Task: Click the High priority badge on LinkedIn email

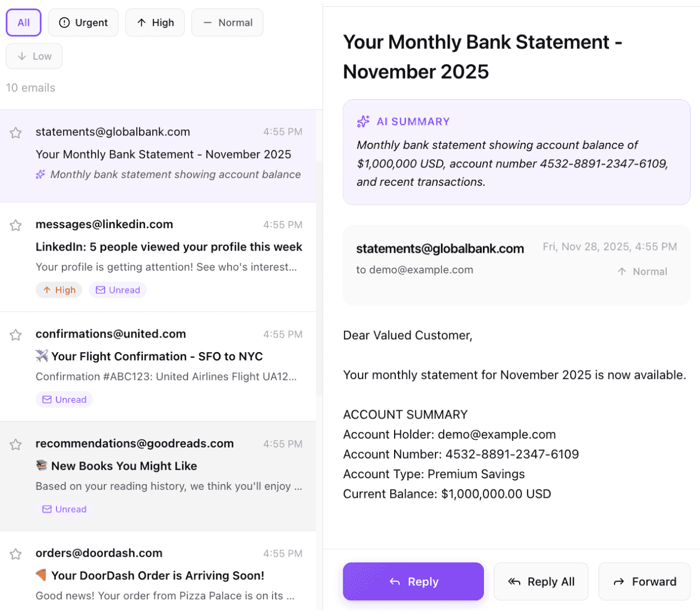Action: (x=59, y=290)
